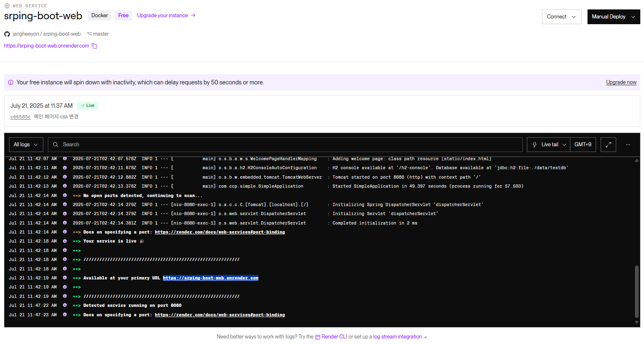Click the branch icon beside master
The height and width of the screenshot is (345, 644).
(x=89, y=34)
